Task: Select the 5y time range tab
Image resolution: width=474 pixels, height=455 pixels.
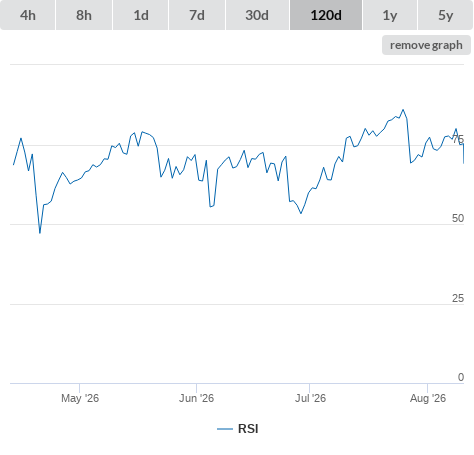Action: [x=445, y=15]
